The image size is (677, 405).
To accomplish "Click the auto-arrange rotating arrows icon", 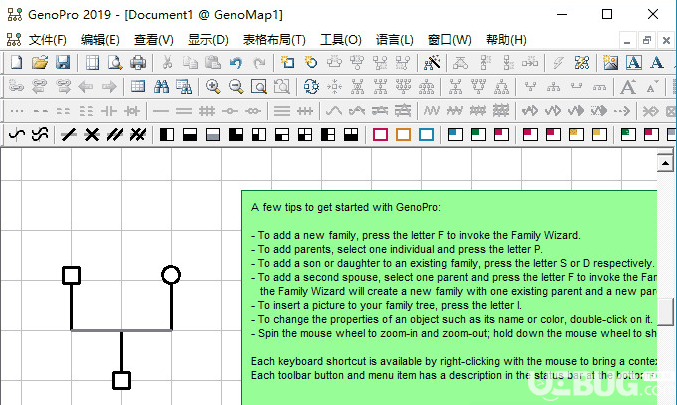I will [311, 87].
